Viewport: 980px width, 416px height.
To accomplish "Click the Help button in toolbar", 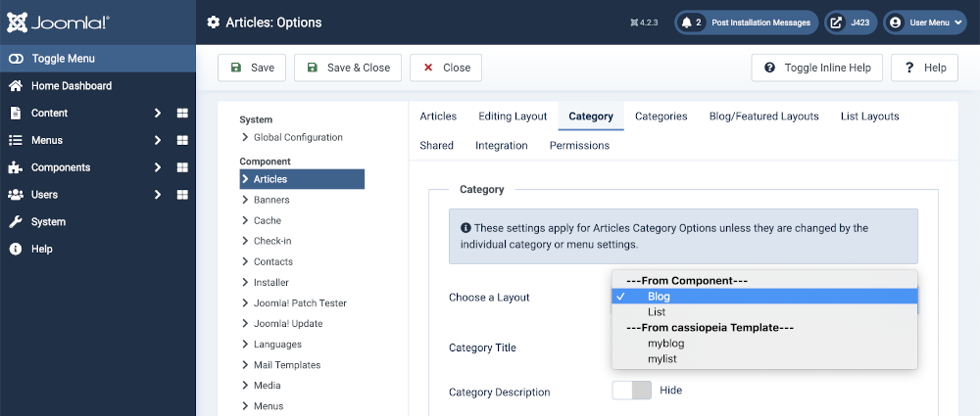I will pos(924,68).
